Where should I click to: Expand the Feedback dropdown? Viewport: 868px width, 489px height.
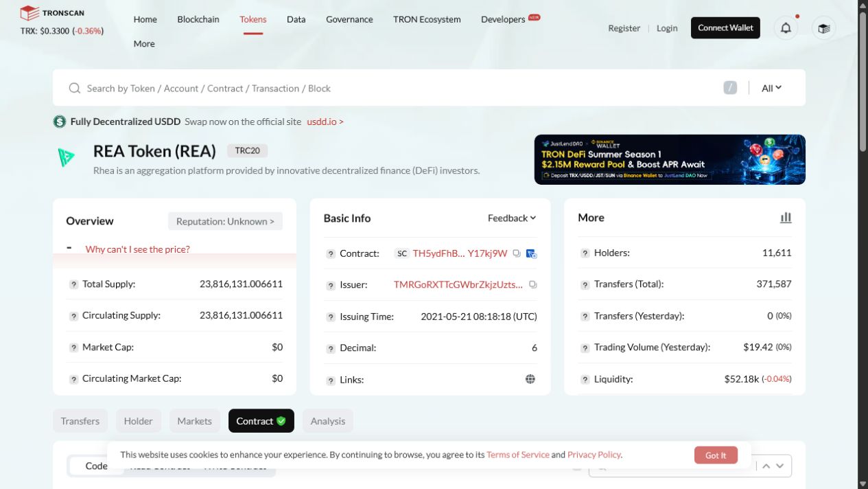point(512,218)
